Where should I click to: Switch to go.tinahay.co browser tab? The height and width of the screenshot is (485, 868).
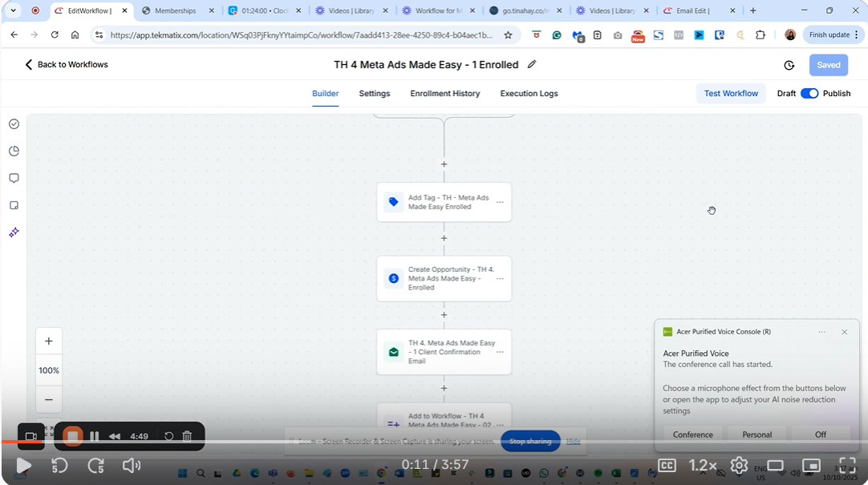pos(525,10)
